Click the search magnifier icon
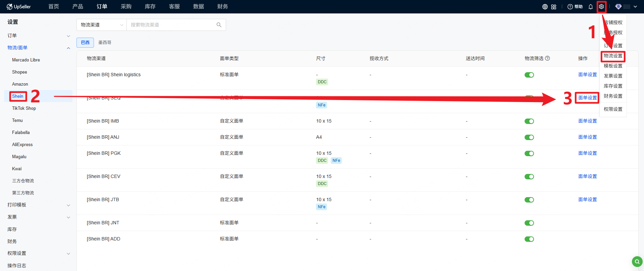 pyautogui.click(x=219, y=25)
